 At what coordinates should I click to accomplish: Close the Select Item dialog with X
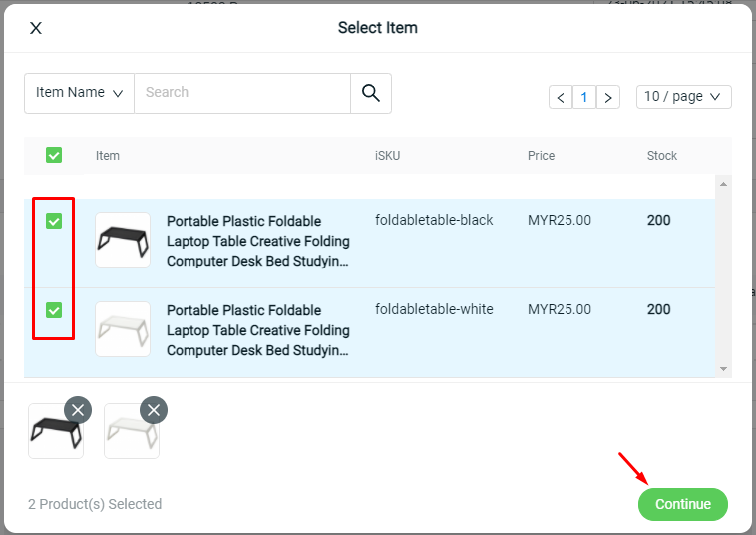coord(36,28)
